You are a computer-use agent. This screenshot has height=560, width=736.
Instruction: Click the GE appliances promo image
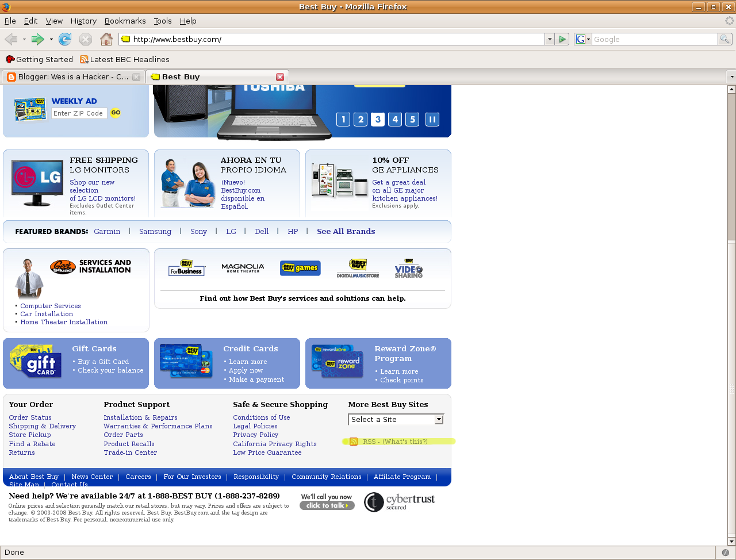(340, 180)
